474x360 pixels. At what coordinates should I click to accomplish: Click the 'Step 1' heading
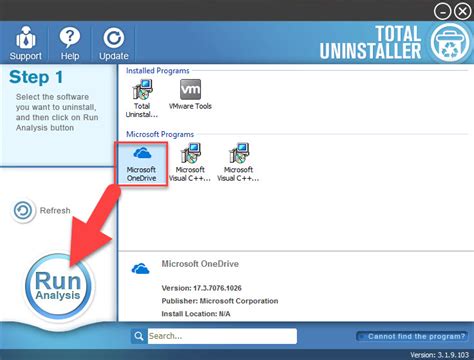pyautogui.click(x=36, y=77)
